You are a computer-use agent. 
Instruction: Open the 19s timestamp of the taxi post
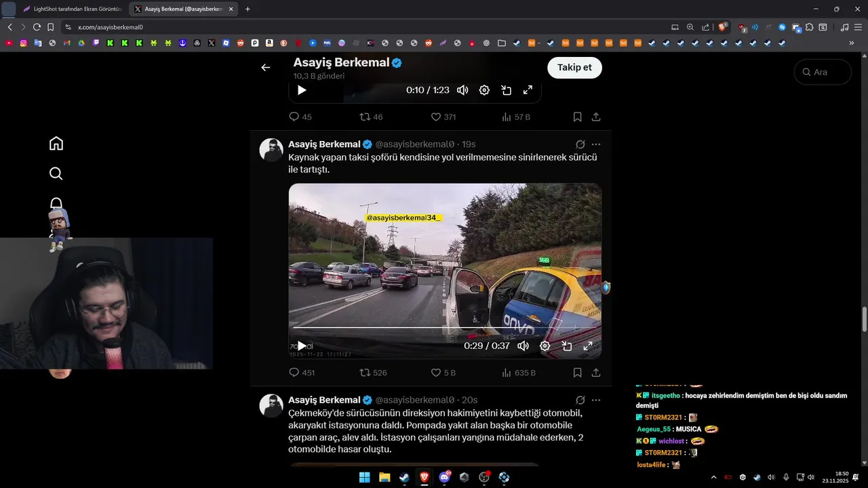[x=469, y=144]
